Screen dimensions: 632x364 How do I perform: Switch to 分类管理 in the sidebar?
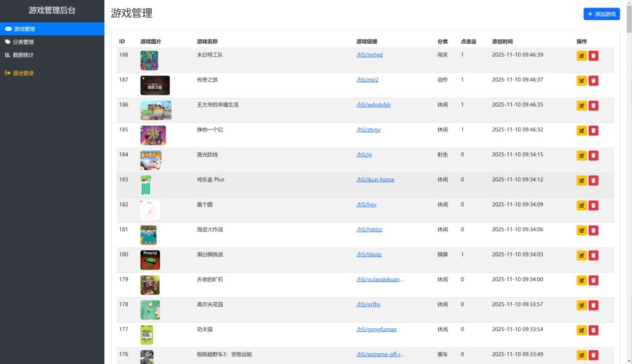click(25, 41)
